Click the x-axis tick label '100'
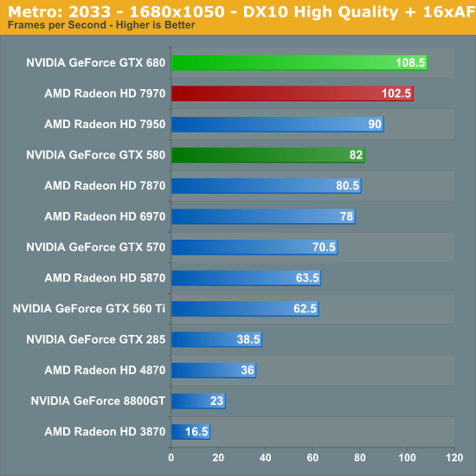Screen dimensions: 476x476 (x=407, y=458)
